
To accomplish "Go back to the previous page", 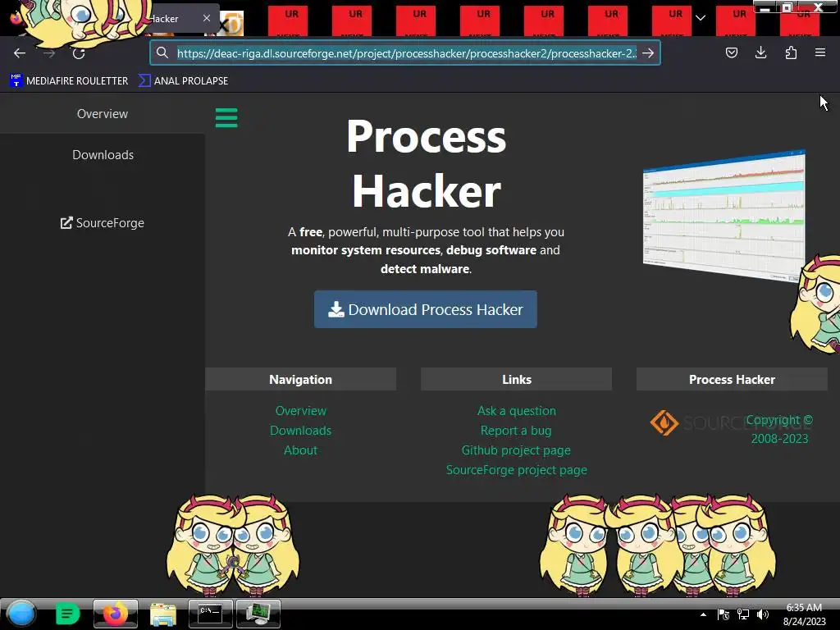I will 20,53.
